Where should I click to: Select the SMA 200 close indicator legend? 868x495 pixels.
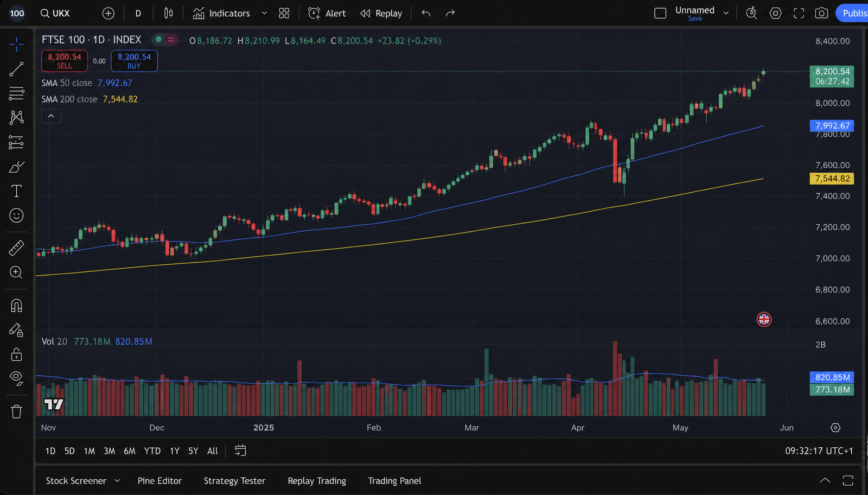click(90, 99)
